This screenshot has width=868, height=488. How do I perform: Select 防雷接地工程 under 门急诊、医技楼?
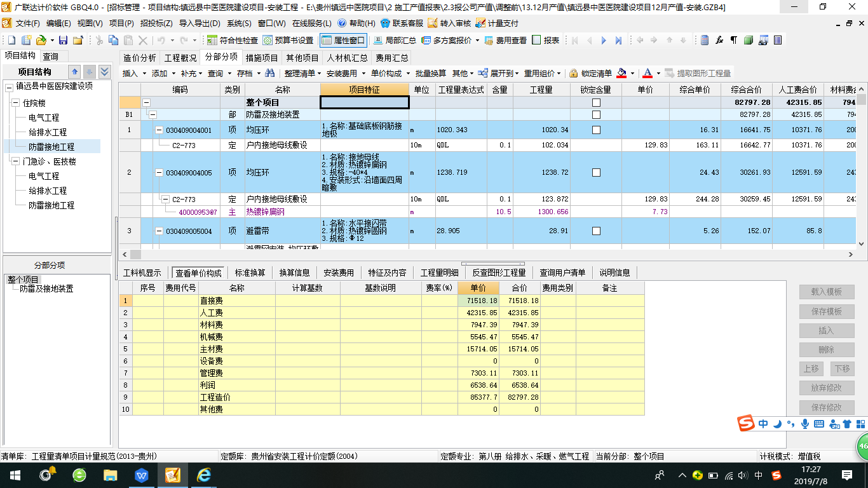[x=51, y=205]
